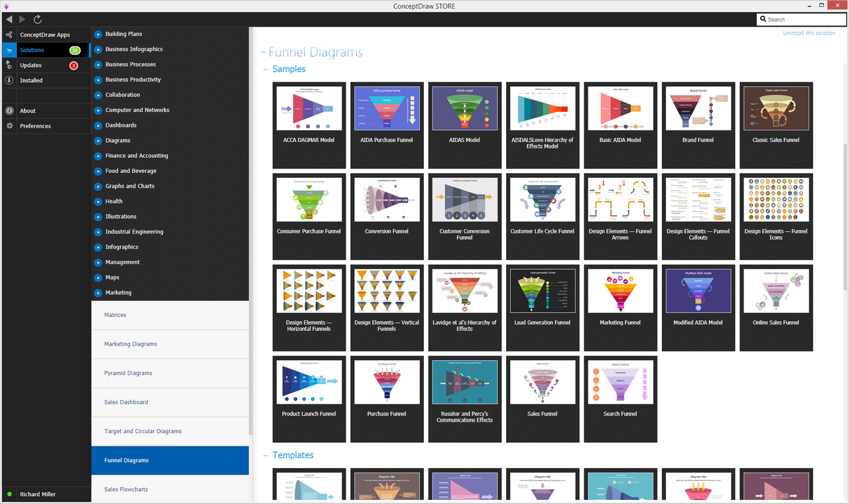Open the Consumer Purchase Funnel sample
Viewport: 849px width, 504px height.
coord(309,217)
